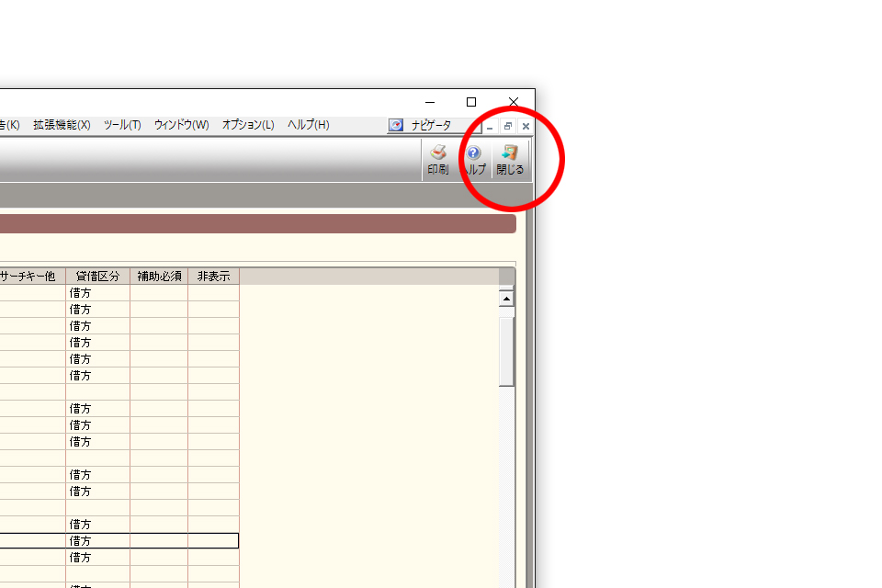This screenshot has width=882, height=588.
Task: Click the 印刷 print toolbar icon
Action: point(437,160)
